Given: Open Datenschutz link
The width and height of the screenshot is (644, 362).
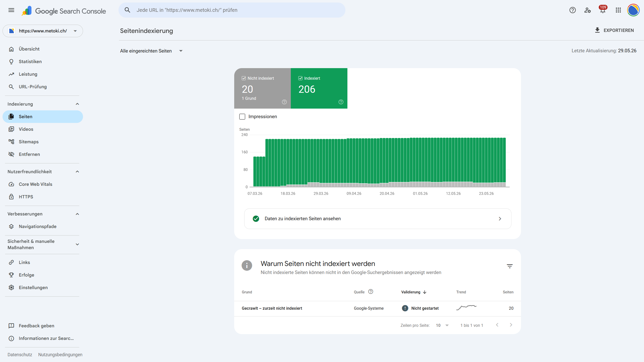Looking at the screenshot, I should pyautogui.click(x=20, y=355).
